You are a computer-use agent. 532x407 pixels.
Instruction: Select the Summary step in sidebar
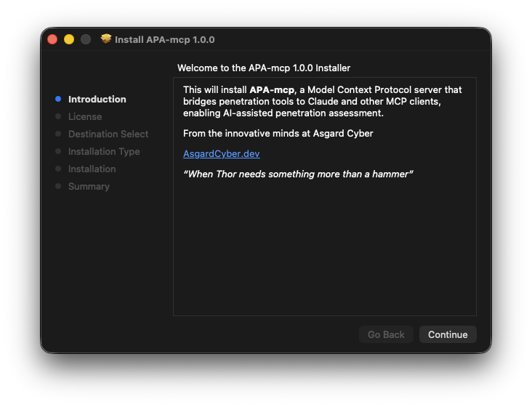coord(89,186)
